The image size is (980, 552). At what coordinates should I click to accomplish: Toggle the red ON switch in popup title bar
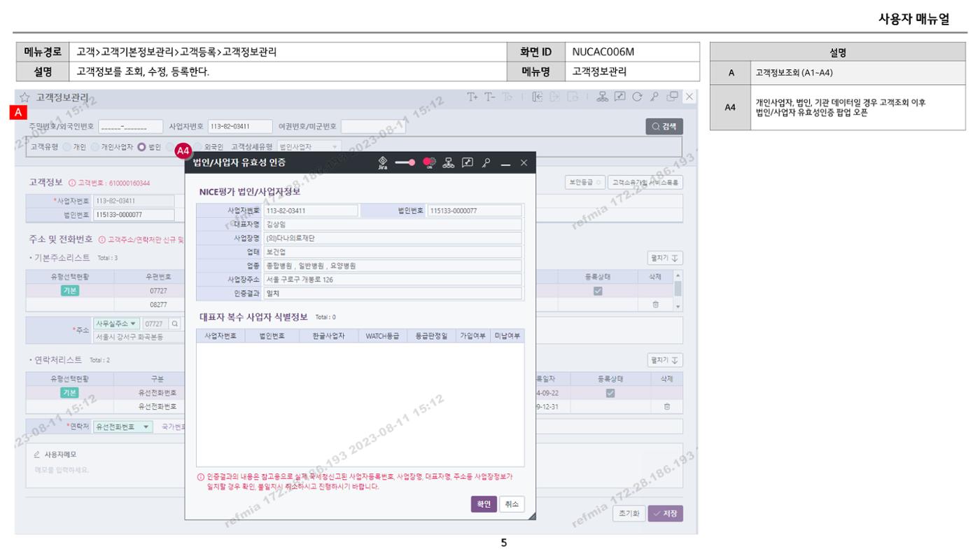click(429, 163)
